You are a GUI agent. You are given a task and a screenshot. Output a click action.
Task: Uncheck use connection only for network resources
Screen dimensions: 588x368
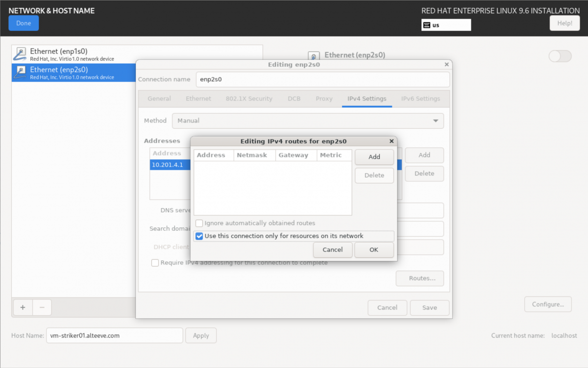pyautogui.click(x=199, y=236)
